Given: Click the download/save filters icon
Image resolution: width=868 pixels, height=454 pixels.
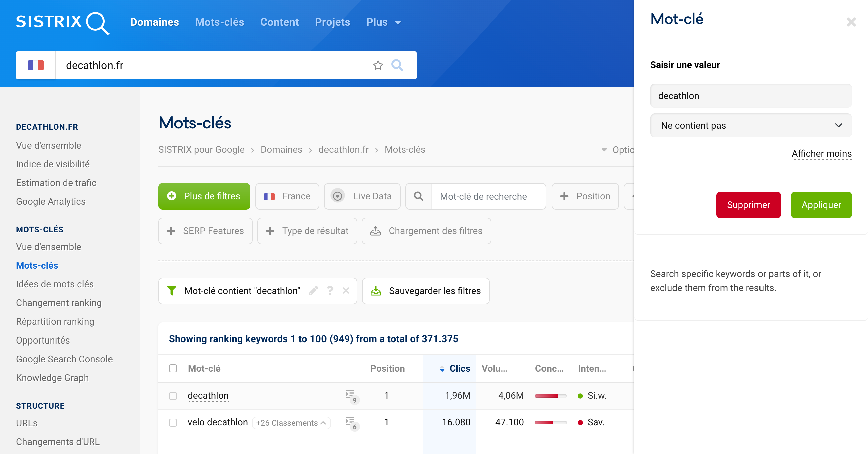Looking at the screenshot, I should click(x=376, y=290).
